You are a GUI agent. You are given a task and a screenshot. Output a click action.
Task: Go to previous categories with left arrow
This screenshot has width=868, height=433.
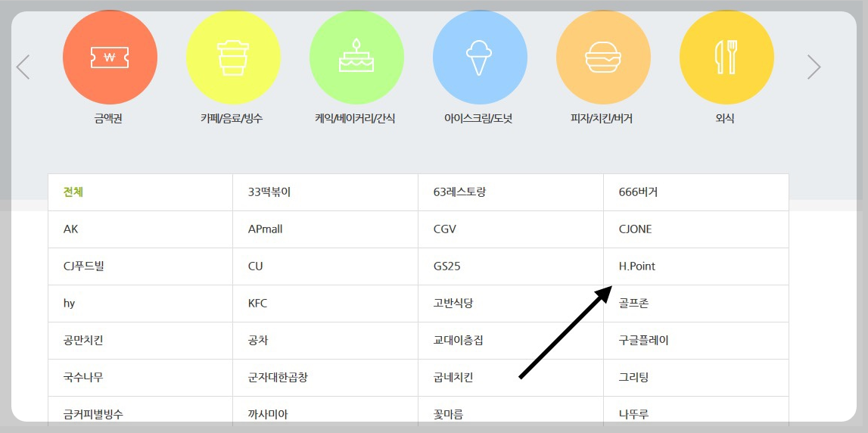[x=23, y=67]
